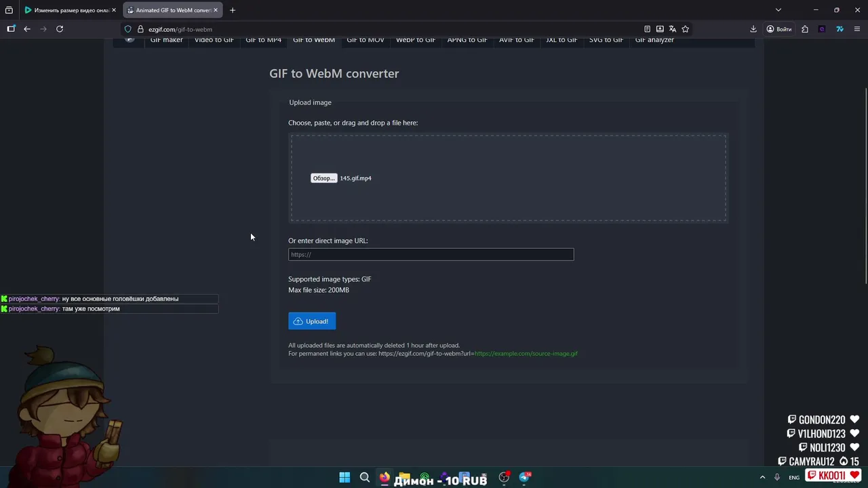Switch to the 'Изменить размер видео' tab
This screenshot has width=868, height=488.
tap(71, 10)
